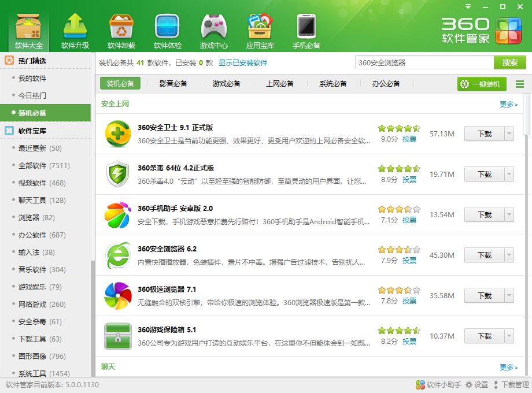Screen dimensions: 532x393
Task: Download 360安全卫士 9.1
Action: (485, 134)
